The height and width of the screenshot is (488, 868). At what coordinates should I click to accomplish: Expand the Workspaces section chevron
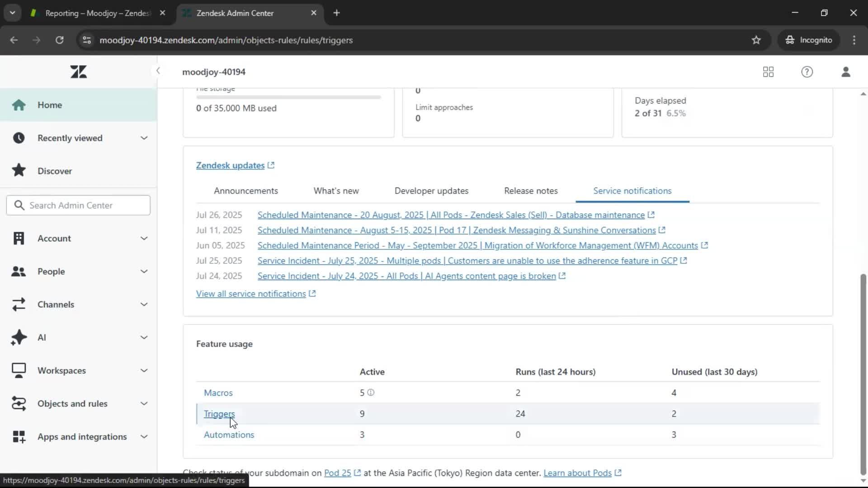pyautogui.click(x=144, y=371)
